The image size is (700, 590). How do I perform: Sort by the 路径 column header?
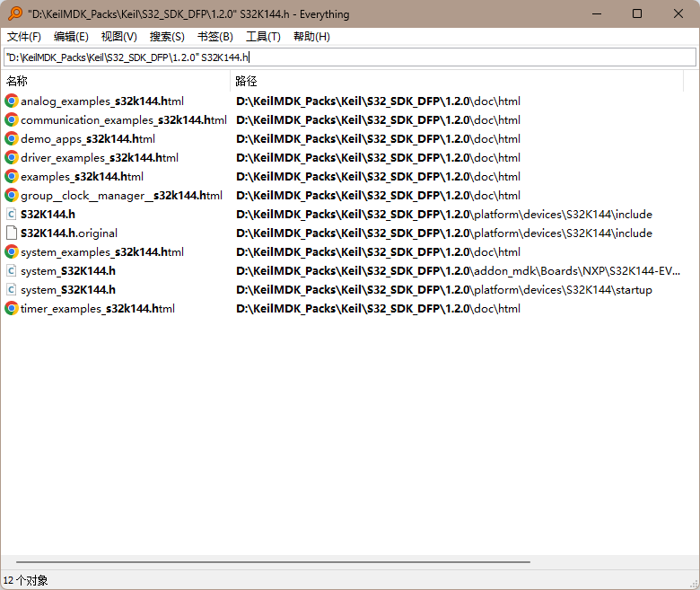coord(457,81)
